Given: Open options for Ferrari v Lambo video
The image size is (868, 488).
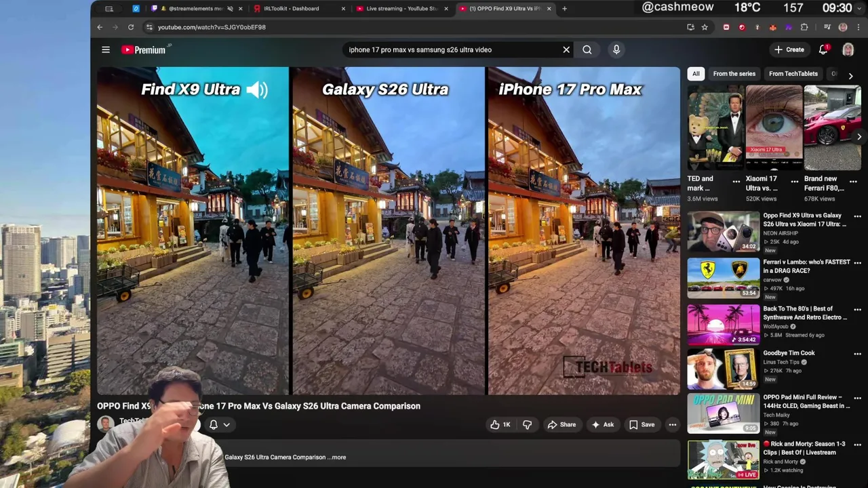Looking at the screenshot, I should click(857, 262).
